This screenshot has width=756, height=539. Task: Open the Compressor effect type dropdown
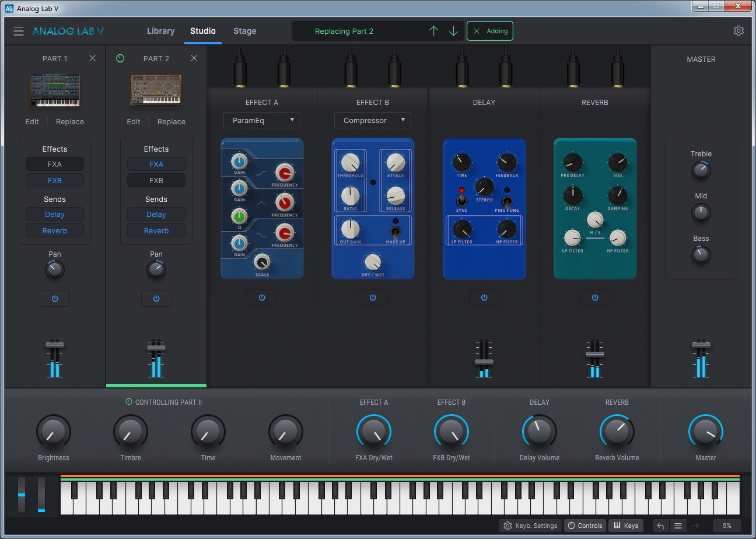372,120
